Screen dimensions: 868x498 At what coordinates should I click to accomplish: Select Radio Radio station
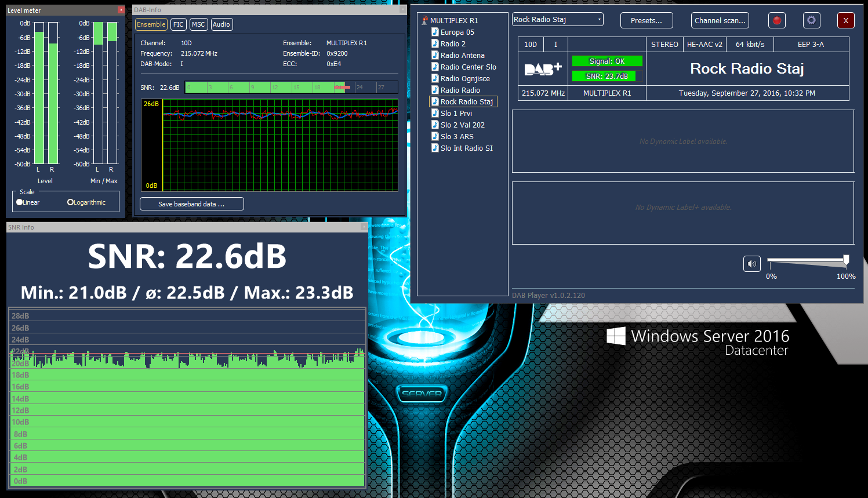[460, 90]
